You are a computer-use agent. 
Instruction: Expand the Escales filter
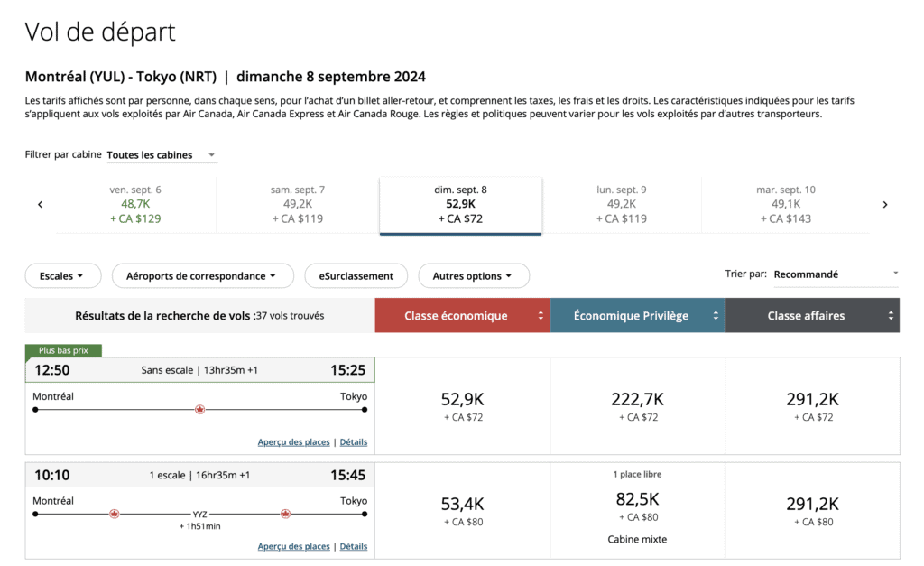click(62, 276)
